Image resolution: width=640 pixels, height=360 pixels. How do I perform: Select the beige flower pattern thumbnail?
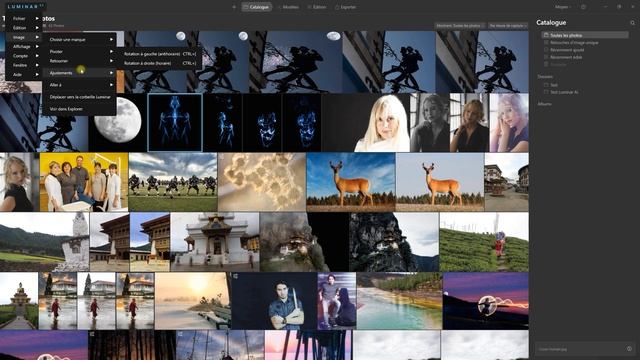(x=262, y=182)
